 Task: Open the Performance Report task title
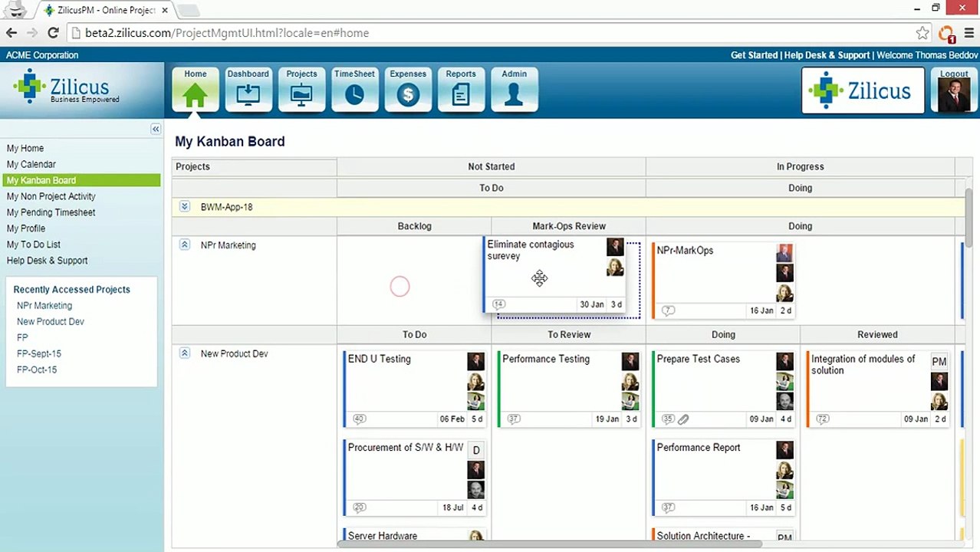click(x=699, y=447)
